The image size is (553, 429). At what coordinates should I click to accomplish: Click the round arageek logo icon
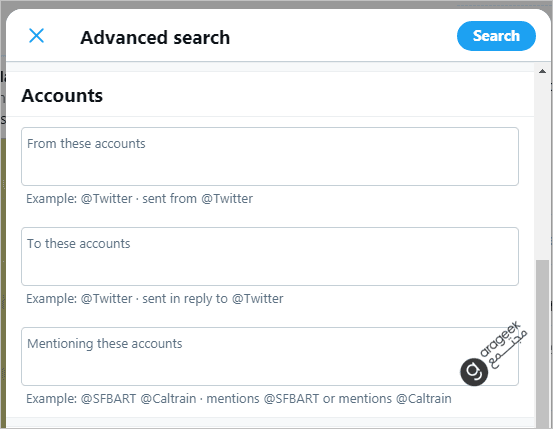pyautogui.click(x=474, y=371)
